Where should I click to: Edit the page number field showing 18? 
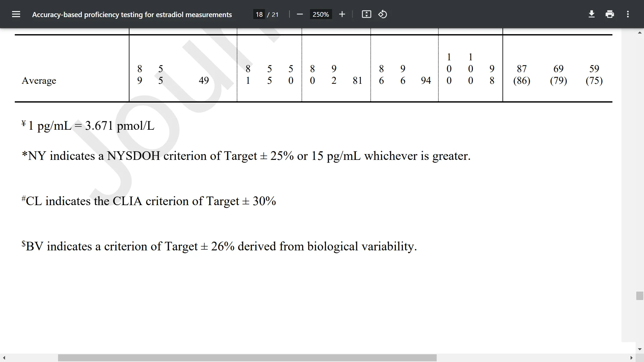pos(259,14)
